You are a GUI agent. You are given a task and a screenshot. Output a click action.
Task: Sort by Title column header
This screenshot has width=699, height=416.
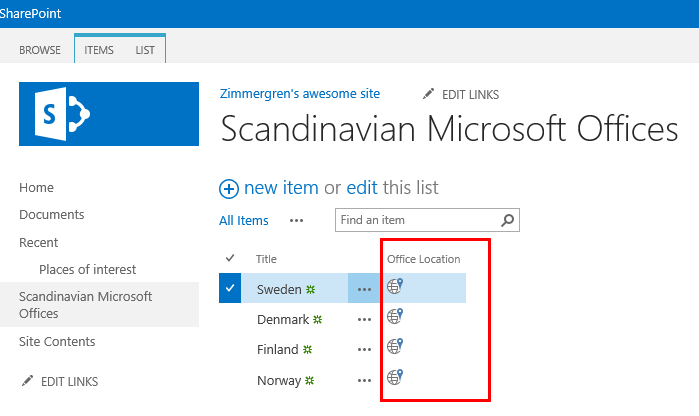(x=266, y=259)
